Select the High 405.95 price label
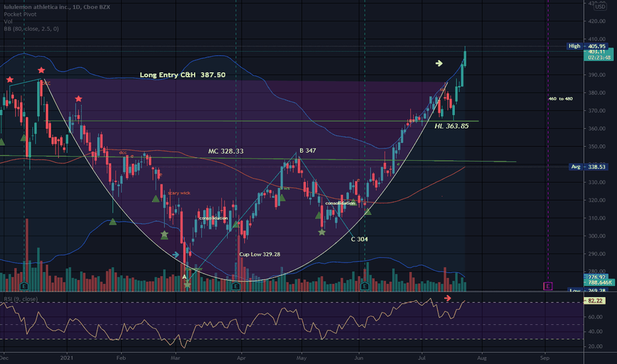Viewport: 617px width, 364px height. coord(587,46)
